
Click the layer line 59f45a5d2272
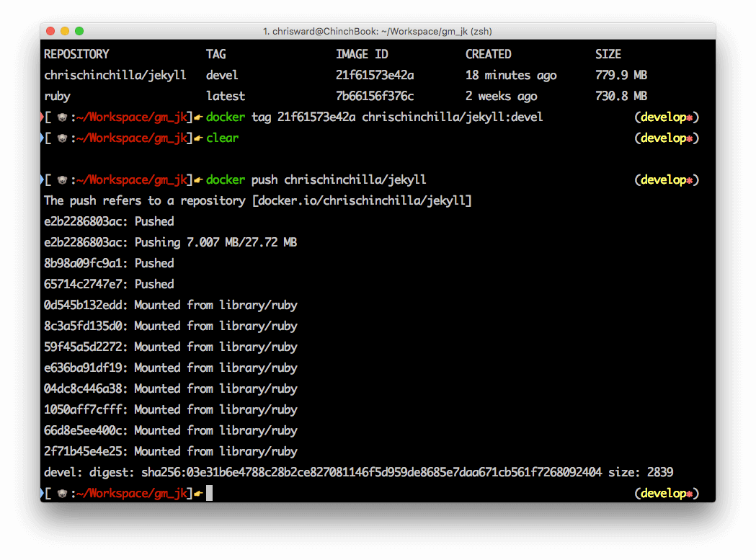pyautogui.click(x=170, y=347)
